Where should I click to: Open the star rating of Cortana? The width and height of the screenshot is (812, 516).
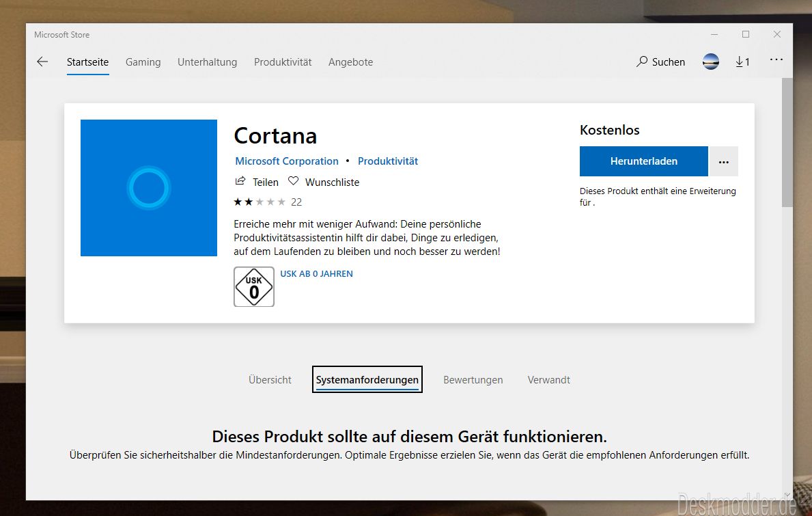tap(260, 202)
